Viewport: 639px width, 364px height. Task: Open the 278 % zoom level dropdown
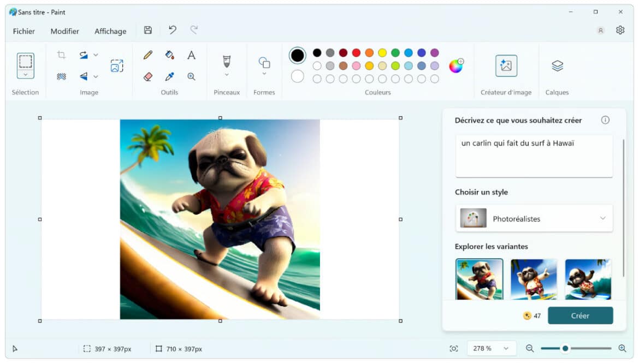point(492,348)
